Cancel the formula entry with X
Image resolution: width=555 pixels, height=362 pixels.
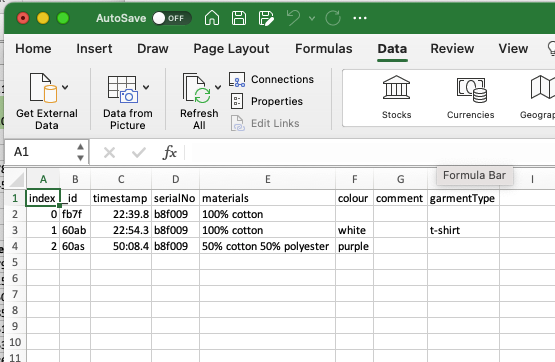[109, 153]
